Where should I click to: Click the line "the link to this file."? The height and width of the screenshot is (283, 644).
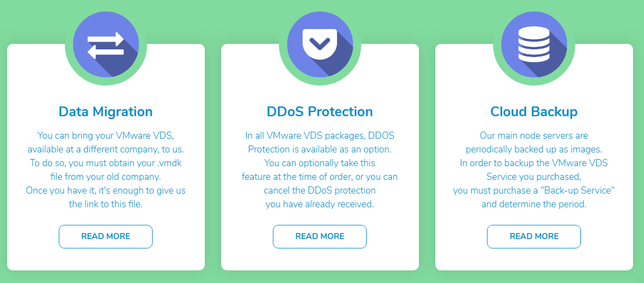[x=105, y=204]
